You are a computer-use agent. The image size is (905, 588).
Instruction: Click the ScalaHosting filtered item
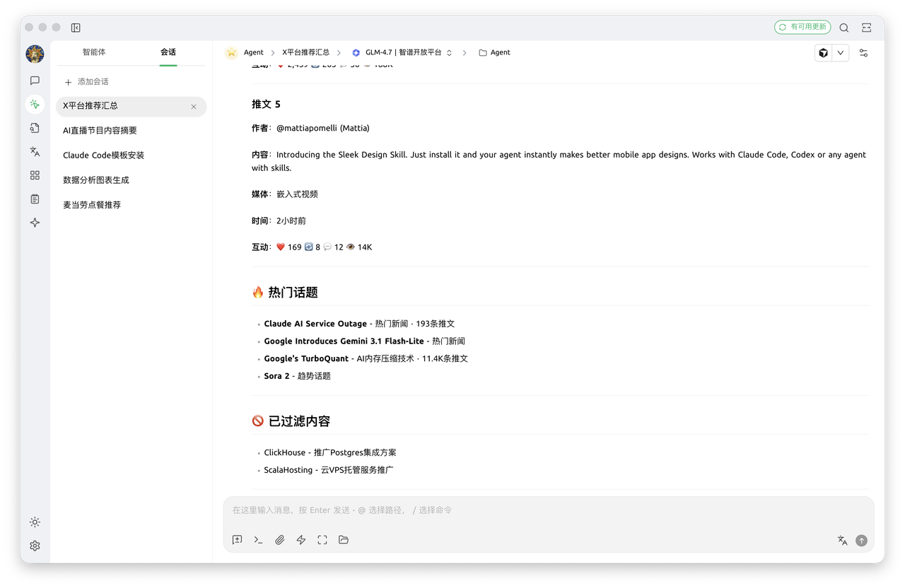329,470
